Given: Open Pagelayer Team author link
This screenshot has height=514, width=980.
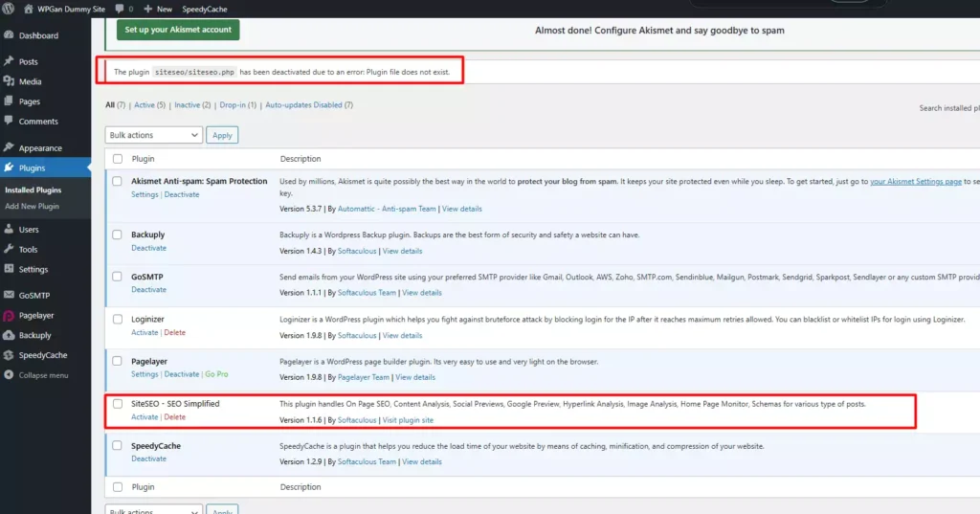Looking at the screenshot, I should pos(363,378).
